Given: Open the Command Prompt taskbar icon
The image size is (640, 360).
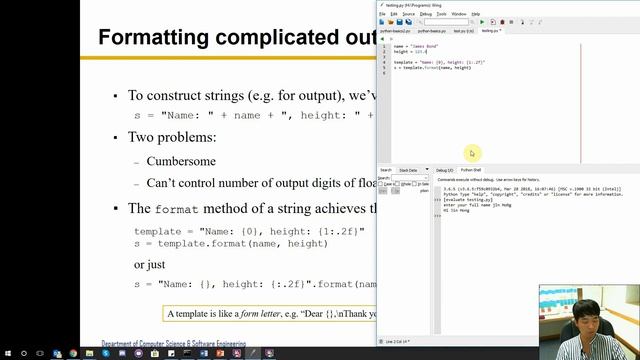Looking at the screenshot, I should coord(187,353).
